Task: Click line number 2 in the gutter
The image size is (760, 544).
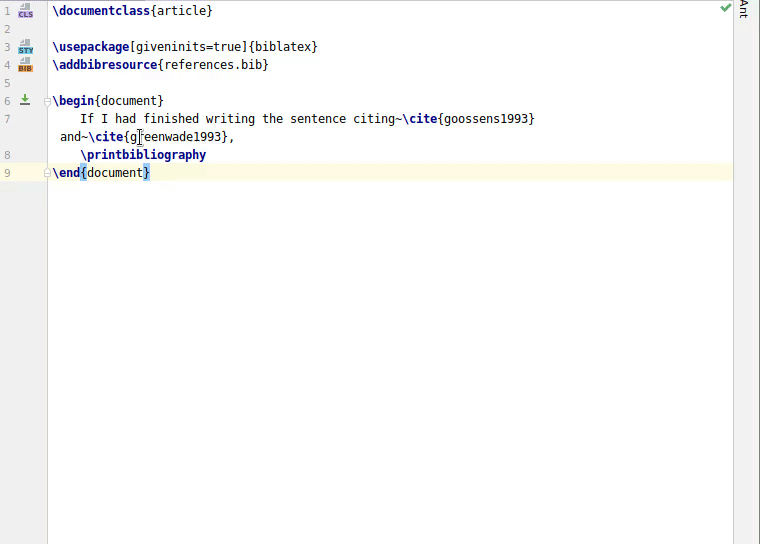Action: coord(8,29)
